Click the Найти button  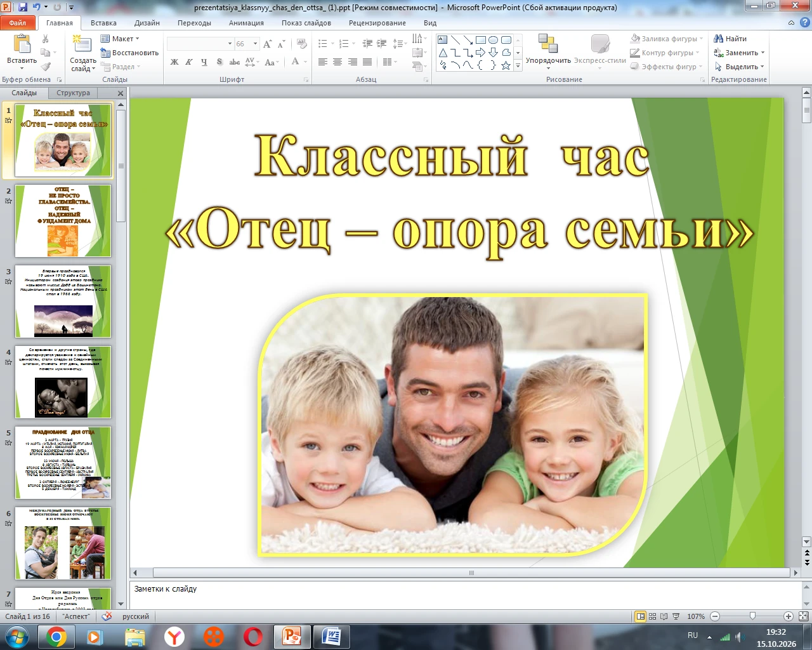[730, 39]
